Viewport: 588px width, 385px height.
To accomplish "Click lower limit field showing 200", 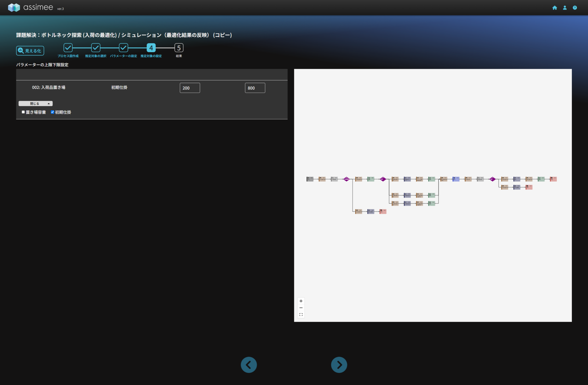I will point(190,88).
